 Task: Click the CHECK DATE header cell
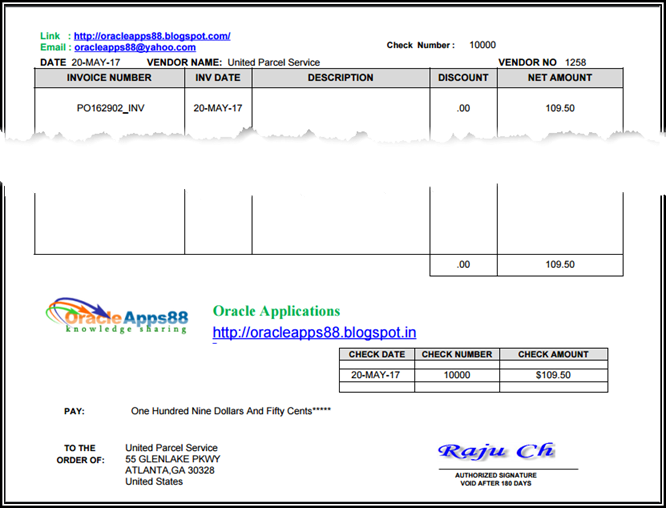(377, 354)
